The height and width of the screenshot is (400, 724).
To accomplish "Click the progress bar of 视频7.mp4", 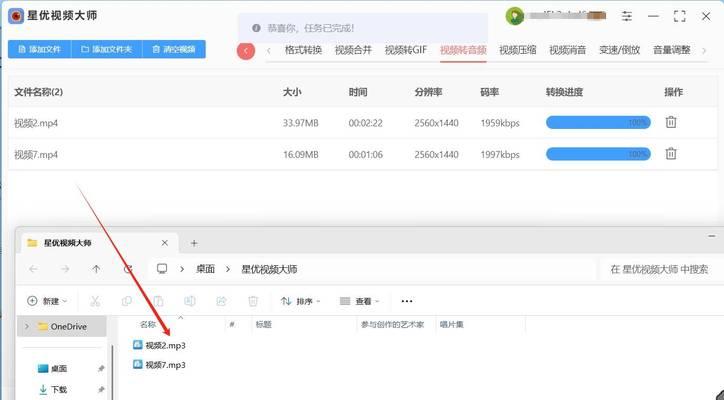I will click(598, 154).
